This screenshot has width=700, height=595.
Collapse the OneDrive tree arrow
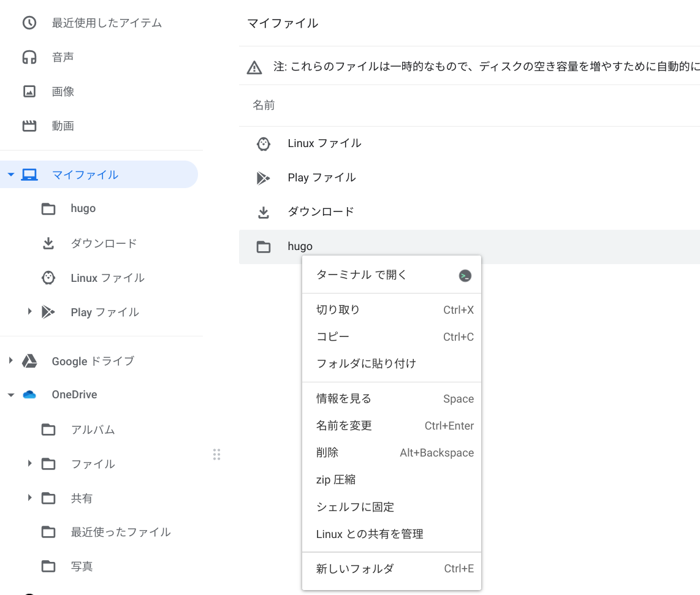10,395
